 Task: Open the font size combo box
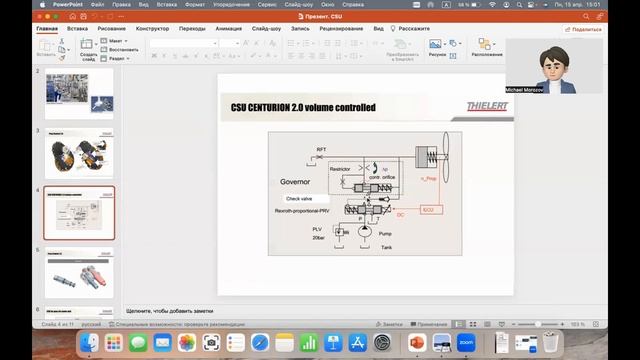(x=230, y=43)
